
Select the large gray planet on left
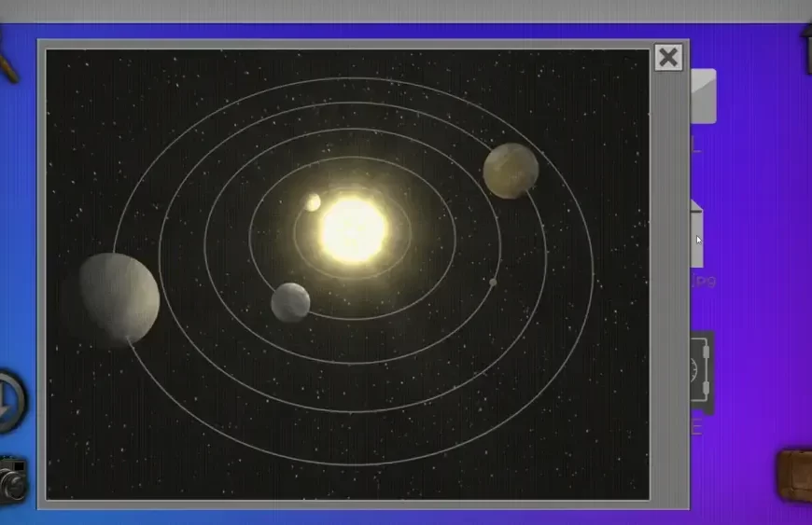119,298
